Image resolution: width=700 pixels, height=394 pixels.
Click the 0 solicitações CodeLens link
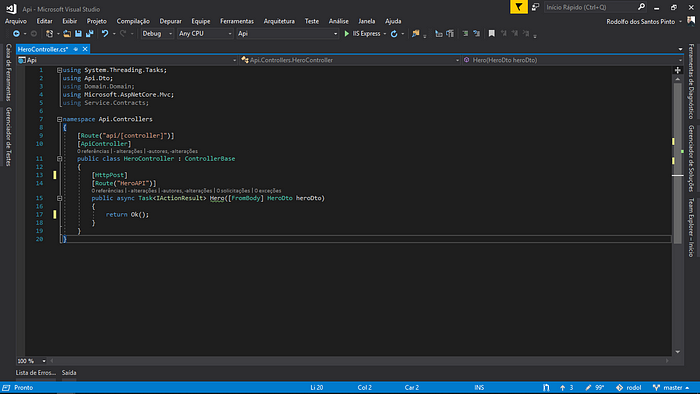[233, 191]
